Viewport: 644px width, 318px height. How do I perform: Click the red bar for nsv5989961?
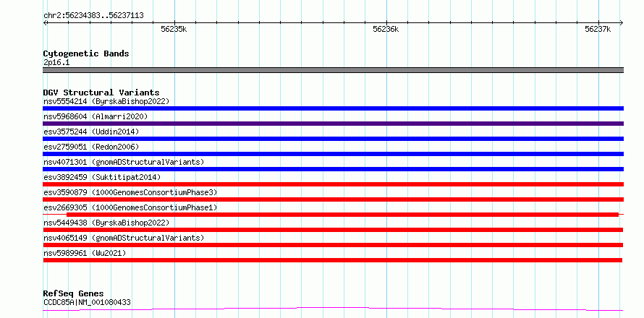pos(333,260)
